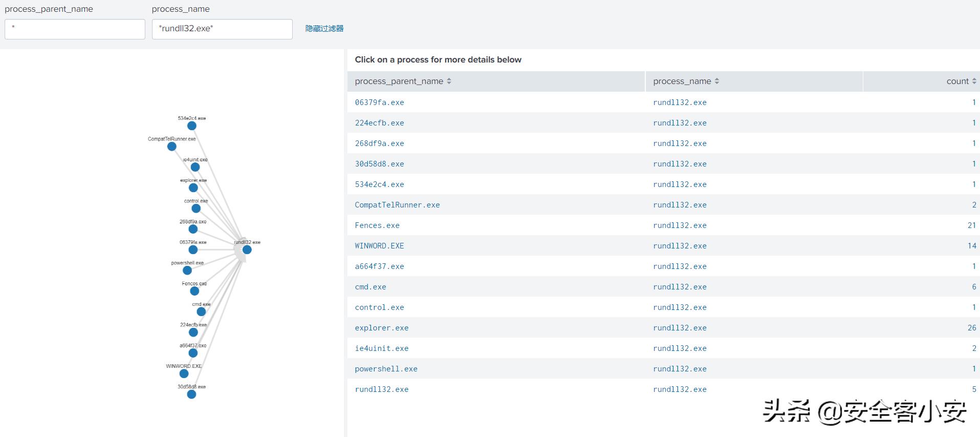Click the ie4uinit.exe node circle in the graph
Screen dimensions: 980x437
(x=195, y=167)
